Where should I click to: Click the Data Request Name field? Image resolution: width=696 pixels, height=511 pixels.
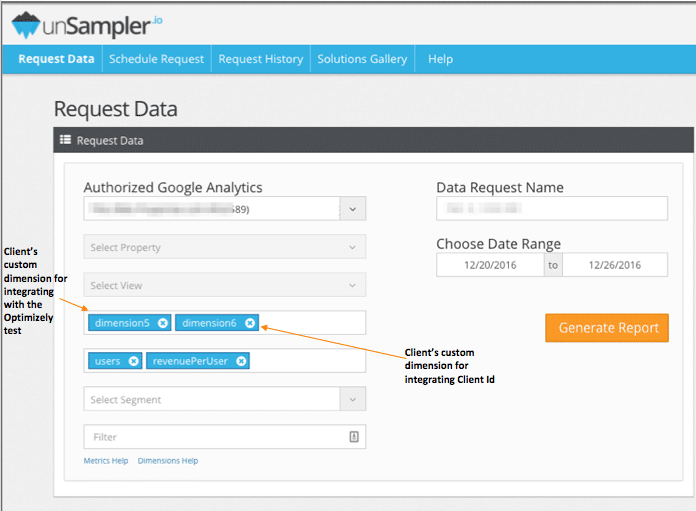(551, 208)
